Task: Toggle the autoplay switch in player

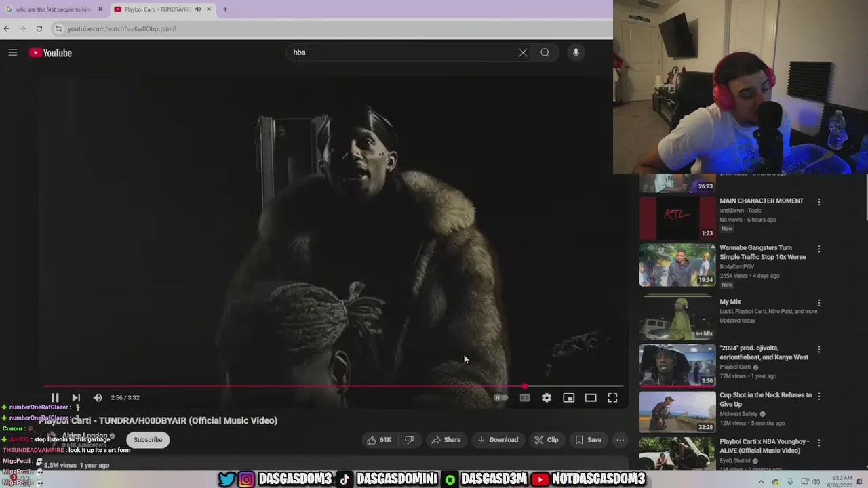Action: [501, 398]
